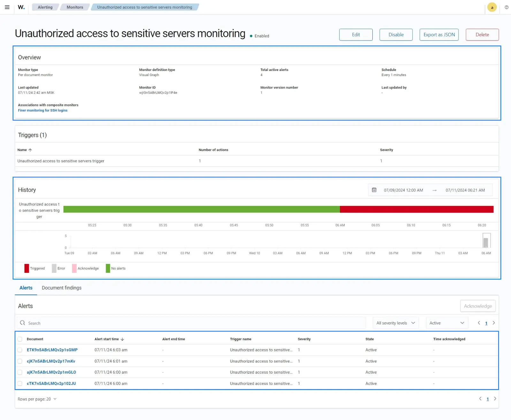Viewport: 511px width, 420px height.
Task: Open document cjK7n5ABrLMQv2p17mKv
Action: [51, 361]
